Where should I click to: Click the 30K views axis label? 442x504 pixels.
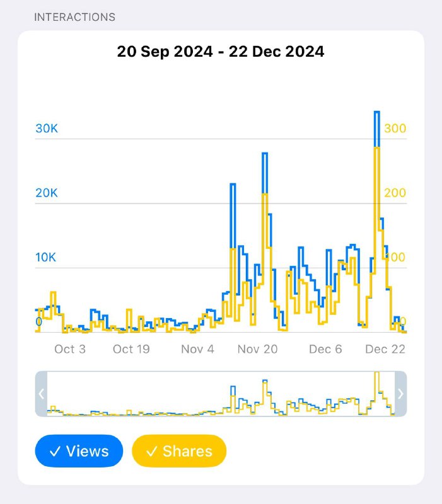point(47,129)
